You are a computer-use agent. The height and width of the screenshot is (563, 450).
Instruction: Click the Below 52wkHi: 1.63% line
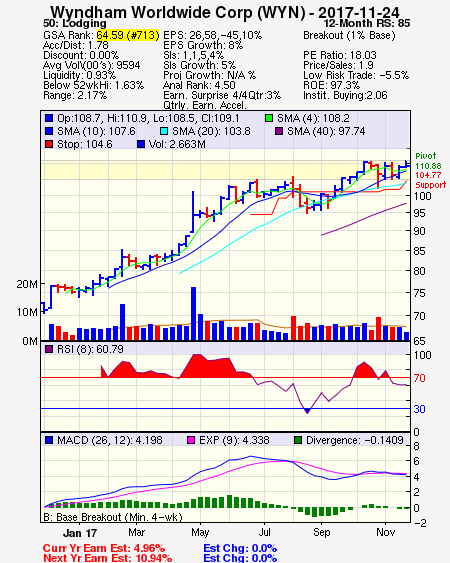(x=93, y=85)
